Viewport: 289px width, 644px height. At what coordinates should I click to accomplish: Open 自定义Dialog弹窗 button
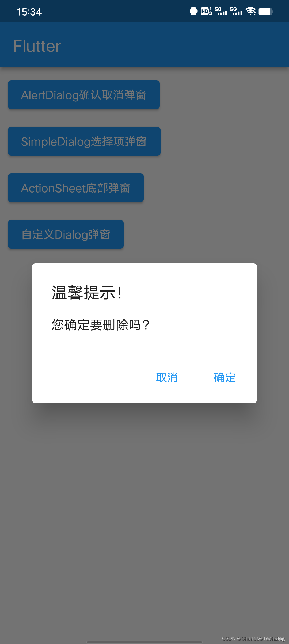[x=66, y=234]
